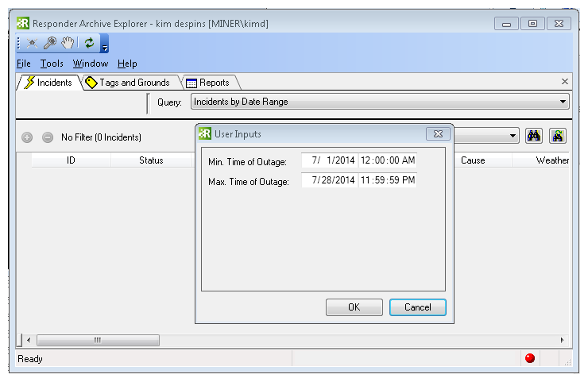Click the horizontal scrollbar right arrow

(x=562, y=341)
